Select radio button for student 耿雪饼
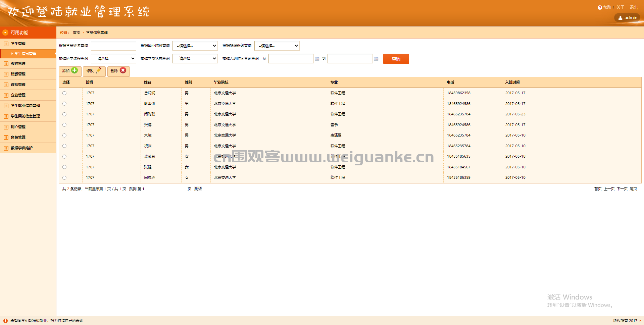Viewport: 644px width, 325px height. pyautogui.click(x=64, y=104)
